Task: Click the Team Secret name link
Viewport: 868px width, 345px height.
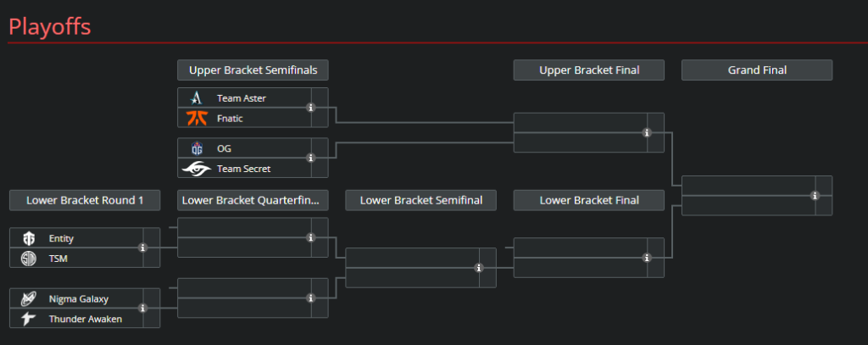Action: (243, 169)
